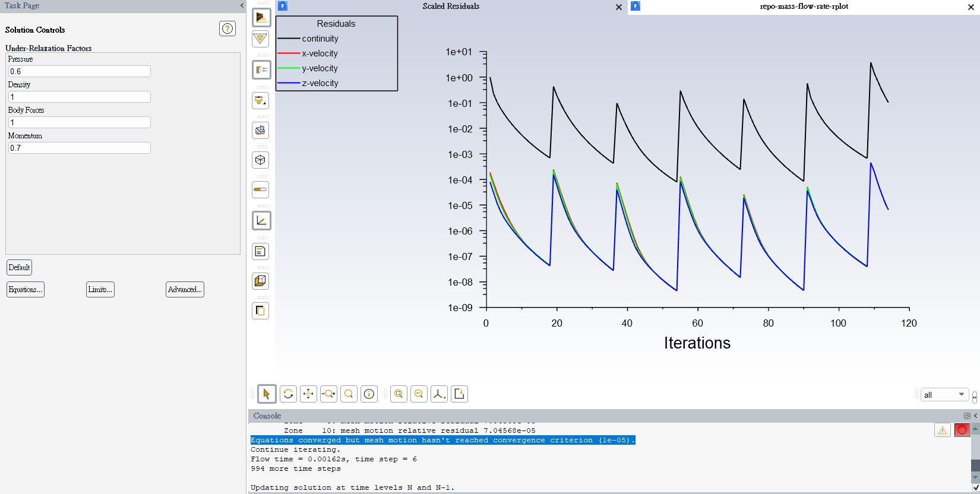
Task: Click the 'Updating solution at time levels' line
Action: pyautogui.click(x=353, y=487)
